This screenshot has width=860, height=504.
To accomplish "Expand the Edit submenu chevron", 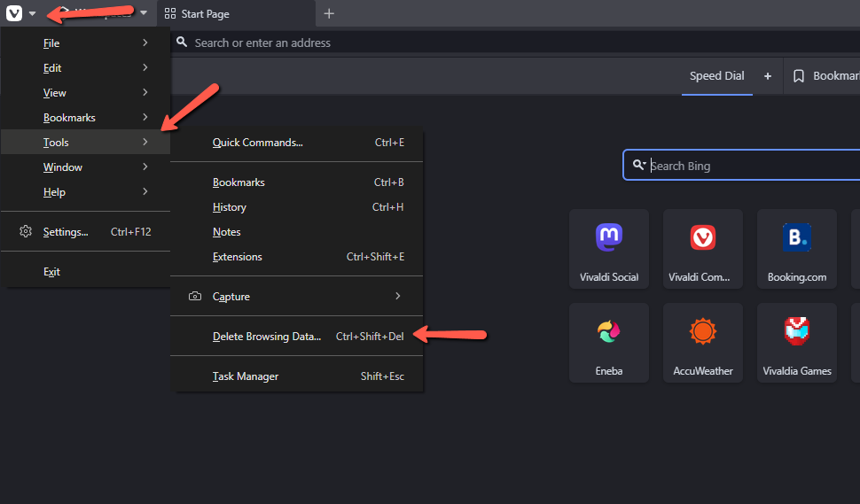I will coord(145,67).
